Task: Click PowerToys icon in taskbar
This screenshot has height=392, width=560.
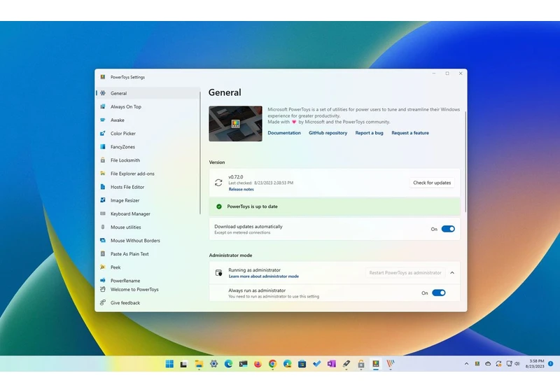Action: coord(375,364)
